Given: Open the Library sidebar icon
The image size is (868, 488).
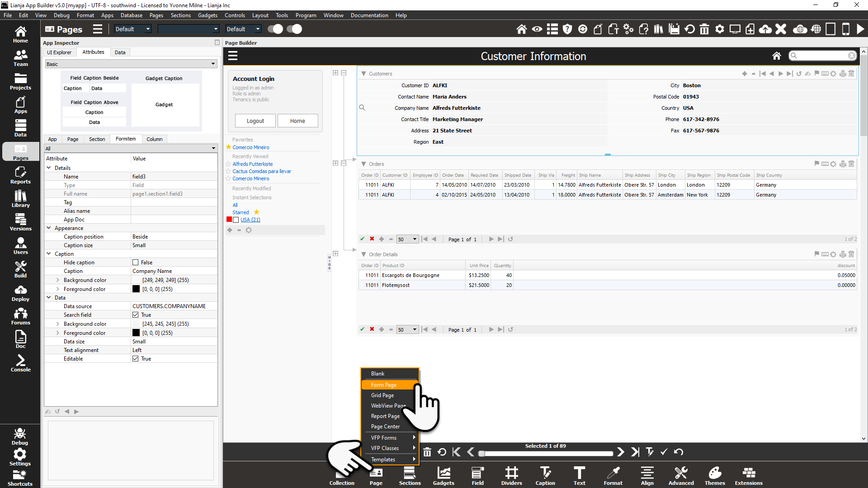Looking at the screenshot, I should (x=20, y=199).
